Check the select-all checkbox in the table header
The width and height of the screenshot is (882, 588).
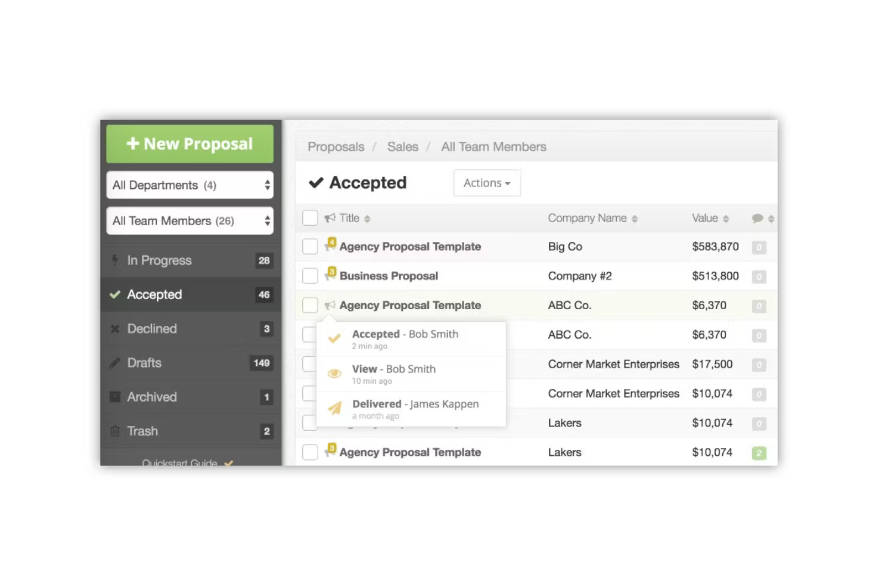(310, 217)
